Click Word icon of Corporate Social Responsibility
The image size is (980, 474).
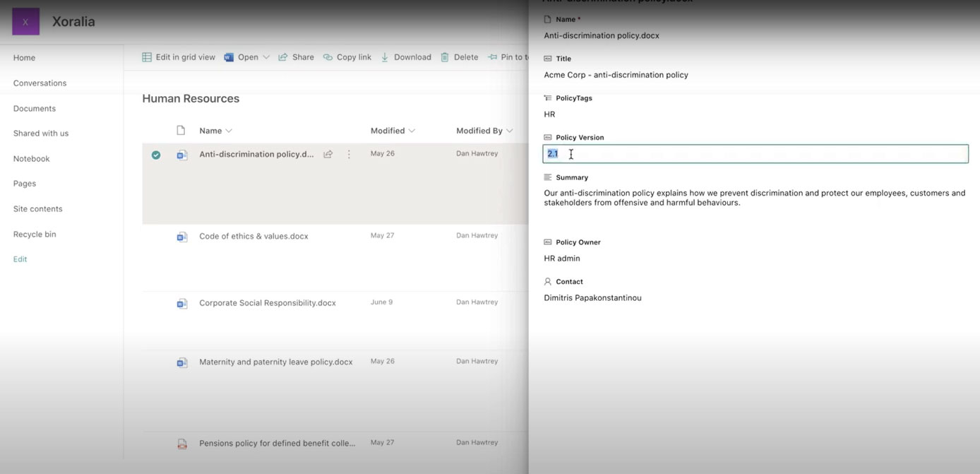point(182,303)
